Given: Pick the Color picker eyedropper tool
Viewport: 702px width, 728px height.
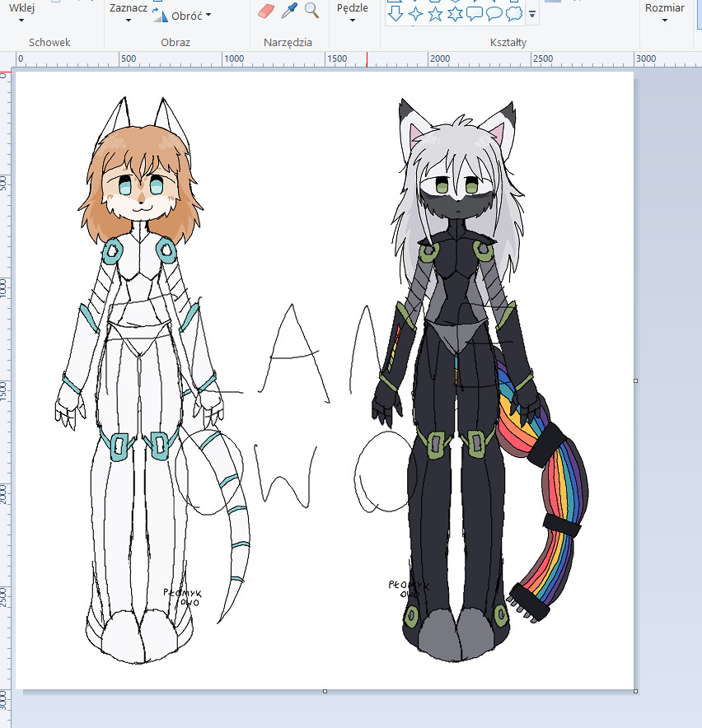Looking at the screenshot, I should [289, 11].
